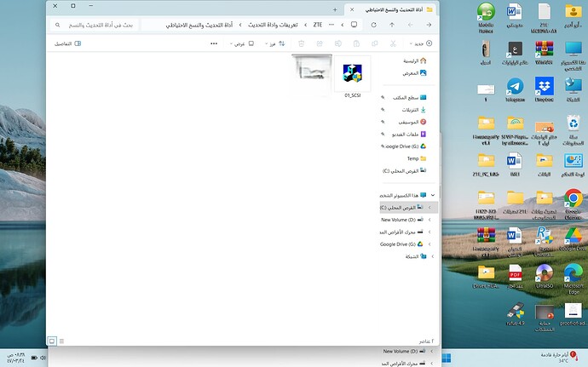Screen dimensions: 588x367
Task: Open the Microsoft Edge desktop shortcut
Action: pyautogui.click(x=573, y=279)
